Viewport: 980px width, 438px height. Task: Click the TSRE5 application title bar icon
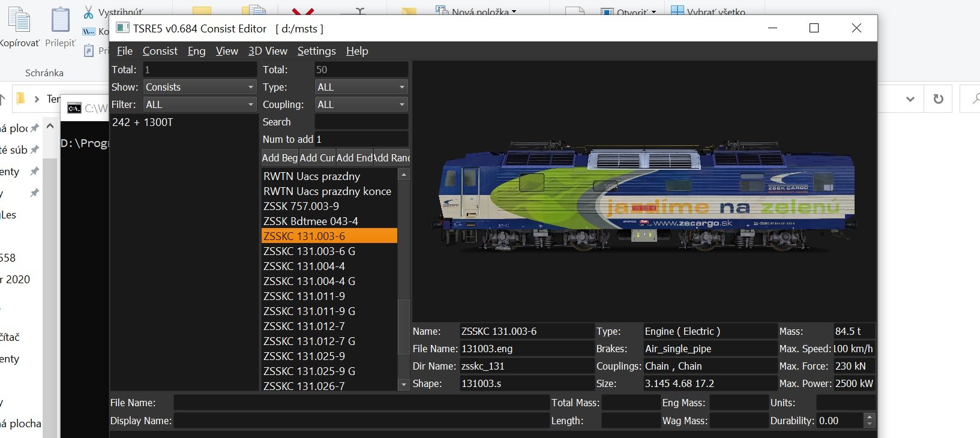122,28
